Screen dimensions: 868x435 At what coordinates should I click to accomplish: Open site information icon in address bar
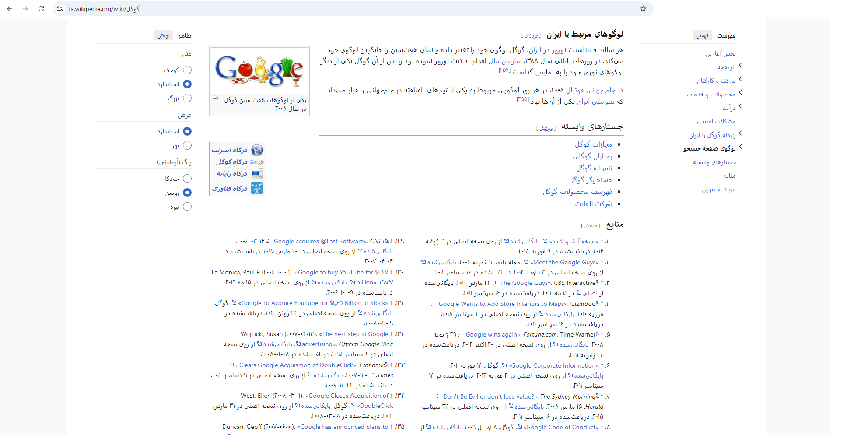point(60,9)
